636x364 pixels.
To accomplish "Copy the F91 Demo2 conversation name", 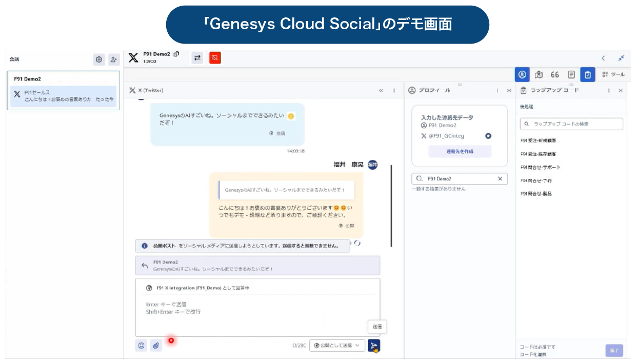I will tap(176, 54).
